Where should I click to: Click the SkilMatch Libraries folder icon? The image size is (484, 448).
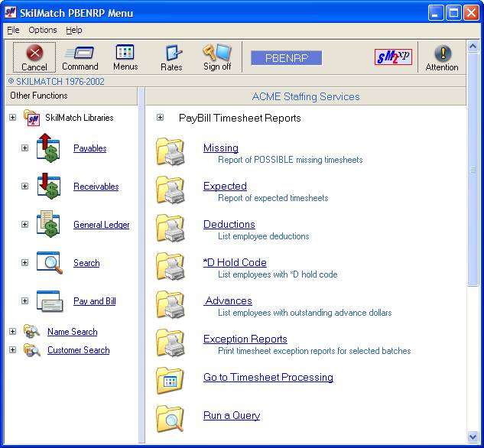pos(32,118)
